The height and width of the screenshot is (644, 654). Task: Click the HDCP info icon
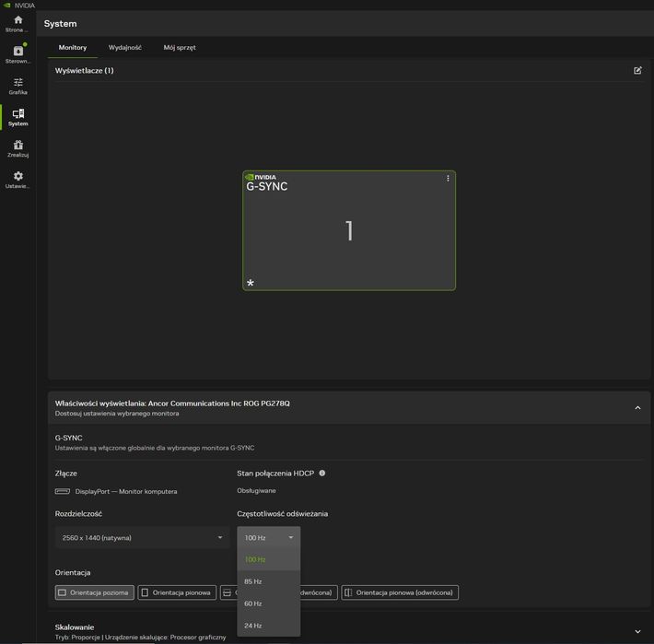point(322,473)
